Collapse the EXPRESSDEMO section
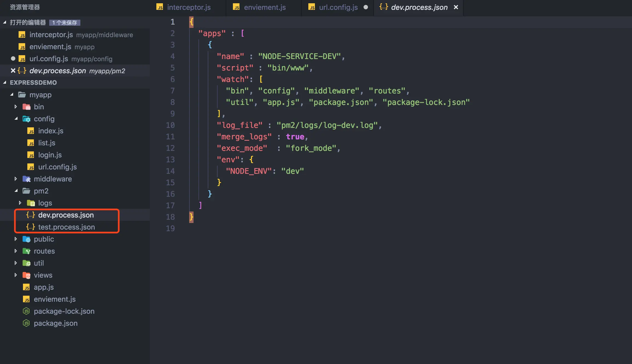Image resolution: width=632 pixels, height=364 pixels. click(x=5, y=82)
